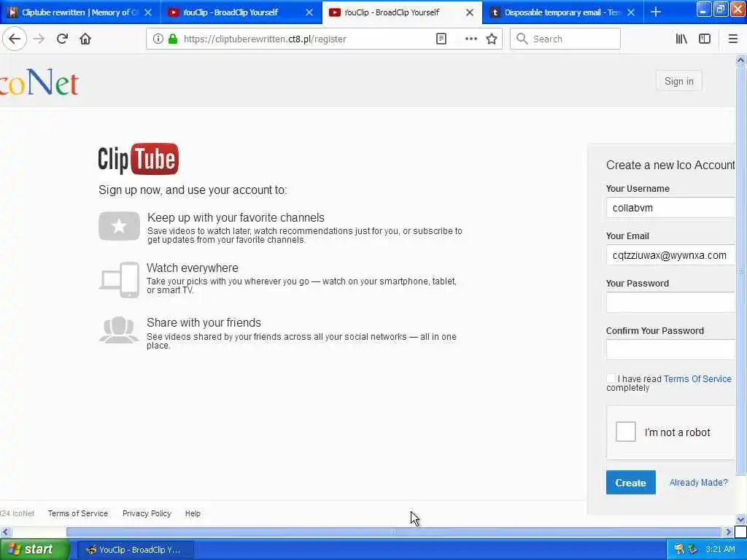This screenshot has height=560, width=747.
Task: Open the Help footer link
Action: [193, 513]
